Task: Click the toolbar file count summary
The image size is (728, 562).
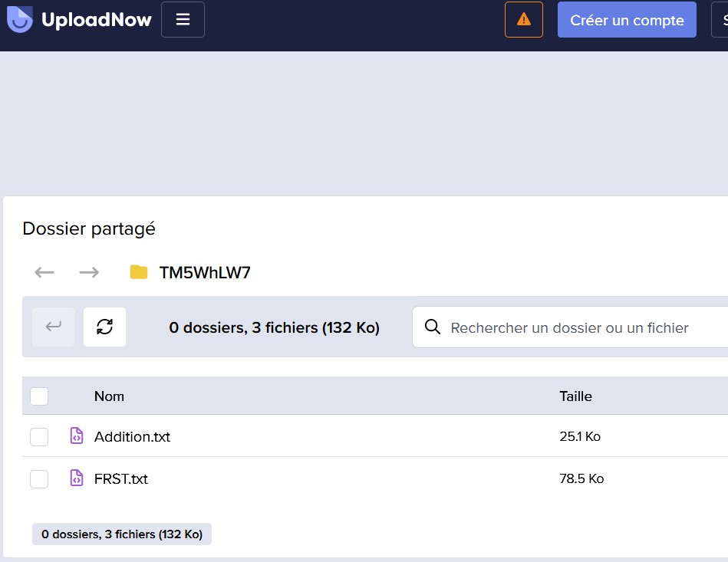Action: [x=275, y=327]
